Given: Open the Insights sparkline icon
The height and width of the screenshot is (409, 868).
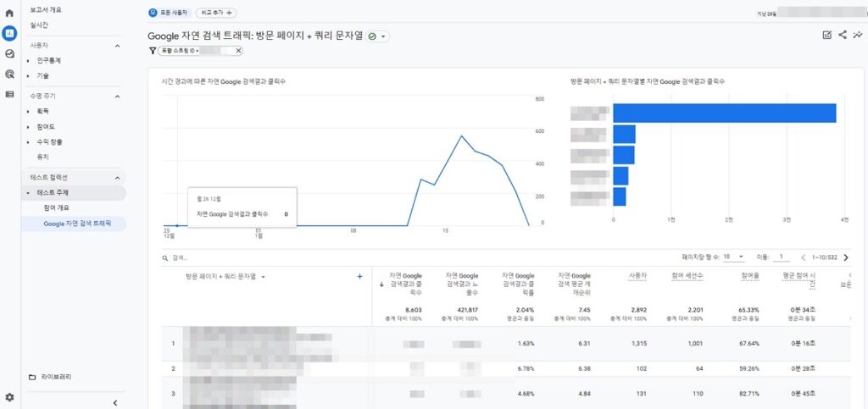Looking at the screenshot, I should (858, 35).
